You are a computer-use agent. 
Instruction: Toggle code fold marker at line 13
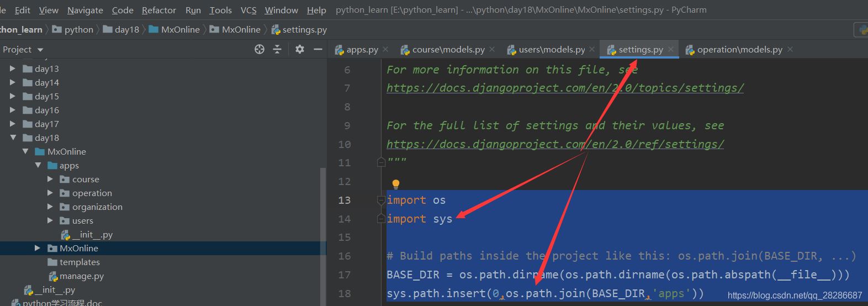[381, 200]
